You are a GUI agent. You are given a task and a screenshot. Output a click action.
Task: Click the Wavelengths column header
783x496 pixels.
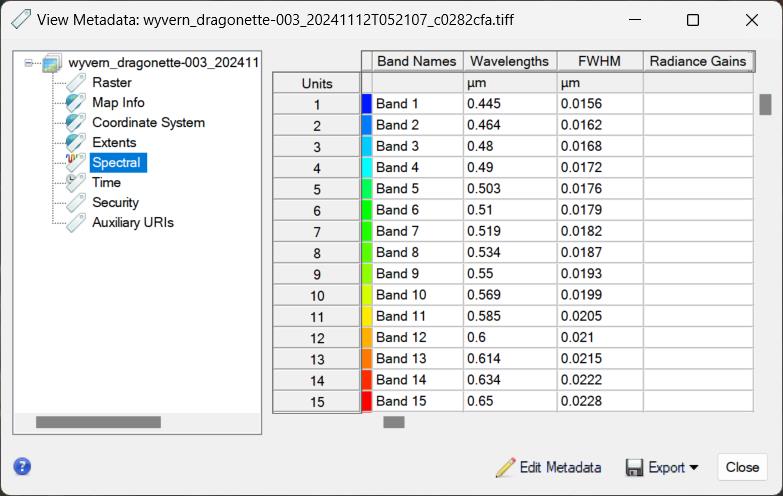(510, 61)
